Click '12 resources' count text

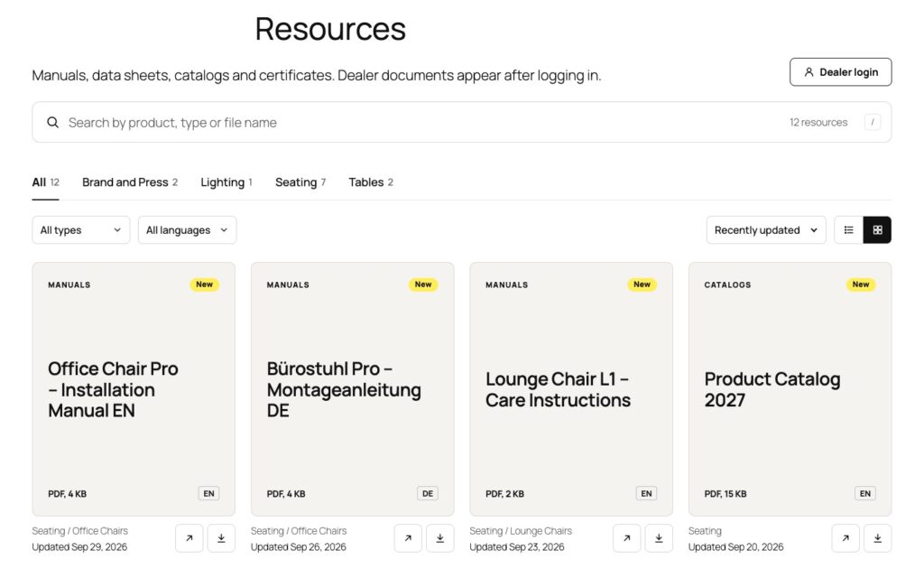point(818,122)
